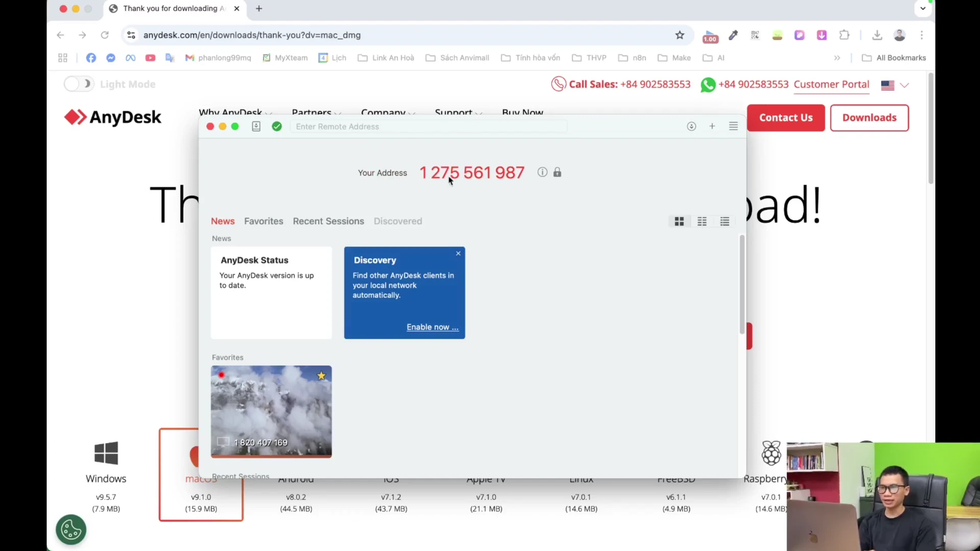
Task: Go back to previous page
Action: [60, 35]
